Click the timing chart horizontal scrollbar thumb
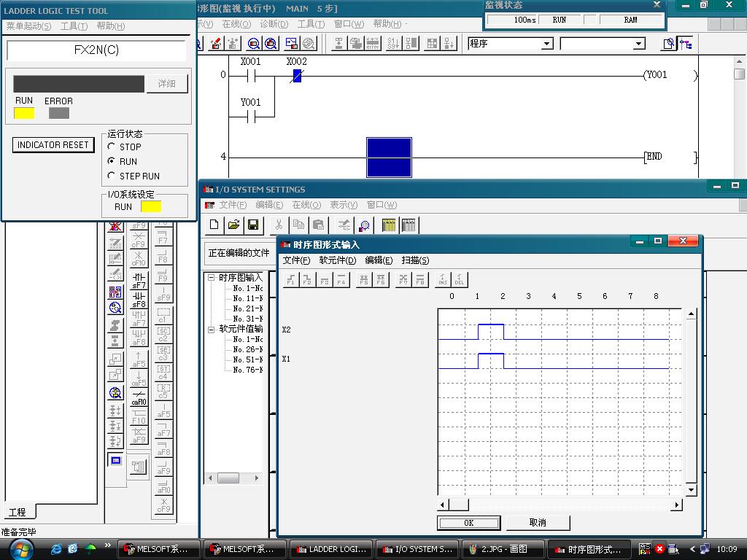 (458, 505)
